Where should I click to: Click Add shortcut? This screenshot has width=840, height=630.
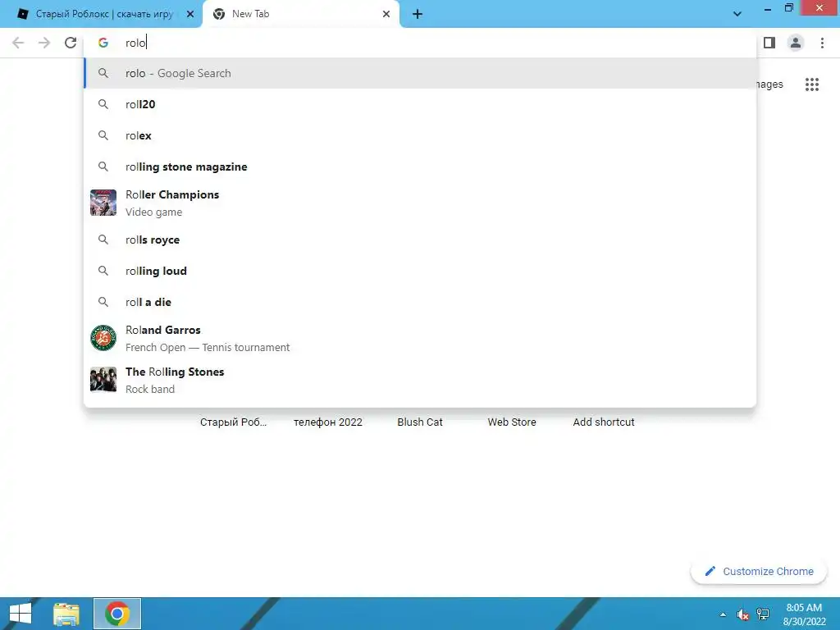pos(604,422)
